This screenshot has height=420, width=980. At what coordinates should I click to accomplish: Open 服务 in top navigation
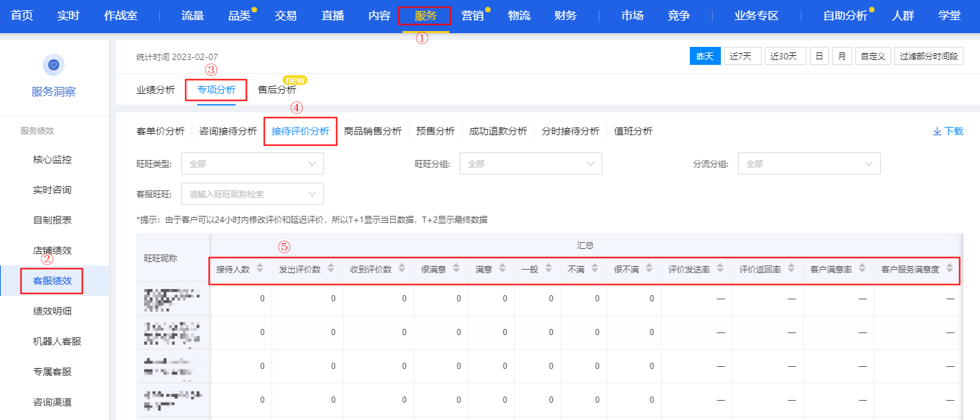tap(426, 15)
